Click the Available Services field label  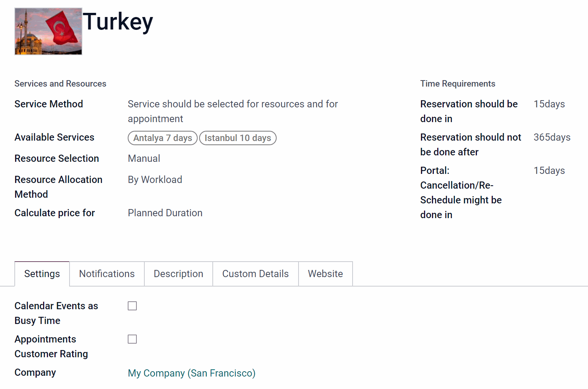pyautogui.click(x=54, y=137)
